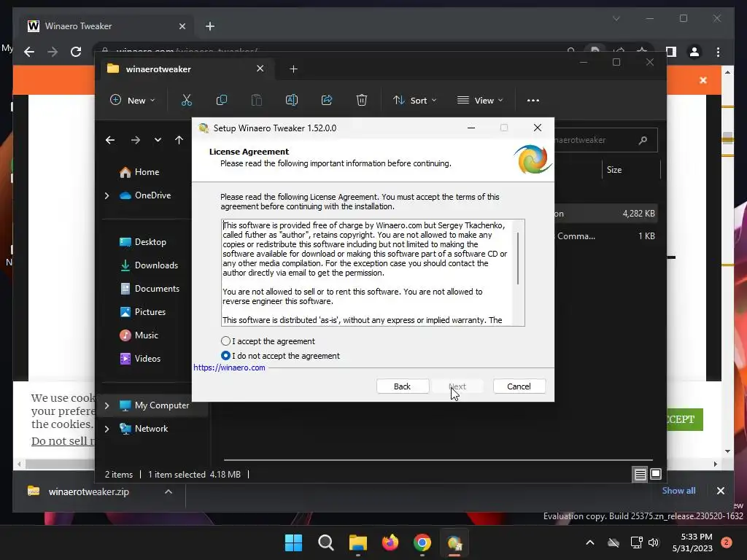The image size is (747, 560).
Task: Open clock and date in taskbar
Action: [693, 542]
